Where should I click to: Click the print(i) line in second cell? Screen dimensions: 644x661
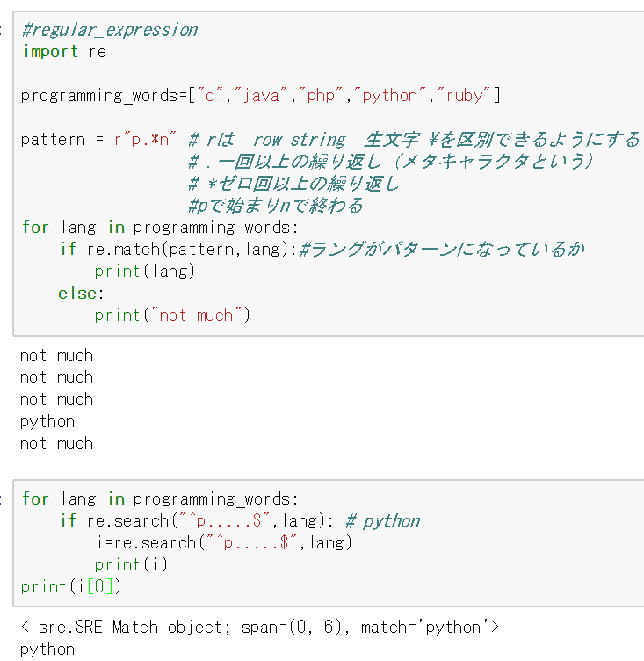coord(131,565)
